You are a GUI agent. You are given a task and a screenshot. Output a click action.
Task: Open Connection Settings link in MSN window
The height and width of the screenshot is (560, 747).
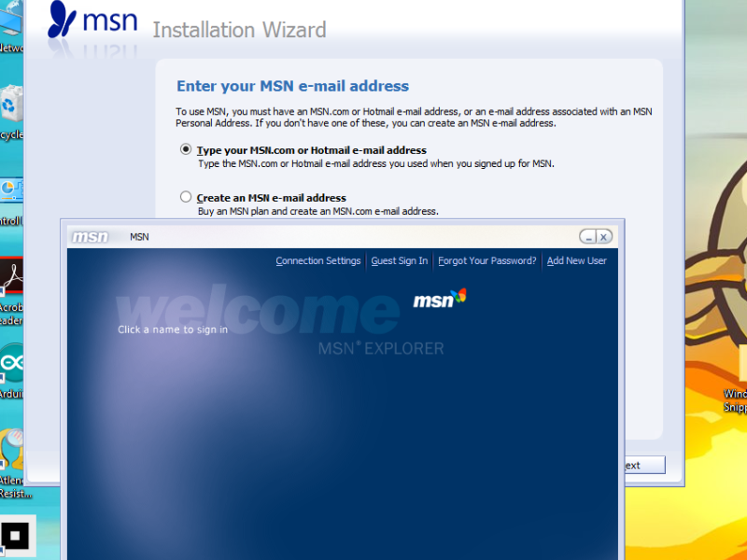[x=317, y=261]
